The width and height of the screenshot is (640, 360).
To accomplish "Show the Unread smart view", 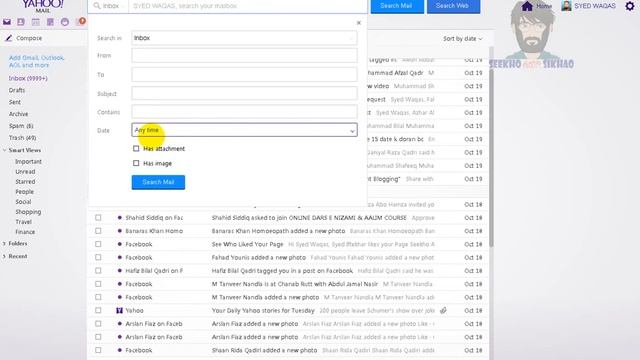I will click(x=25, y=172).
